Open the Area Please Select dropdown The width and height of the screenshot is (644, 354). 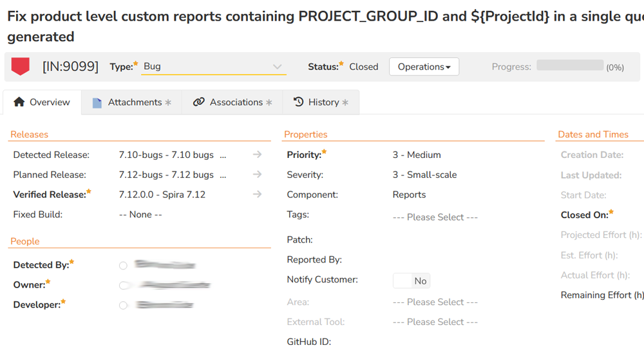pos(435,302)
